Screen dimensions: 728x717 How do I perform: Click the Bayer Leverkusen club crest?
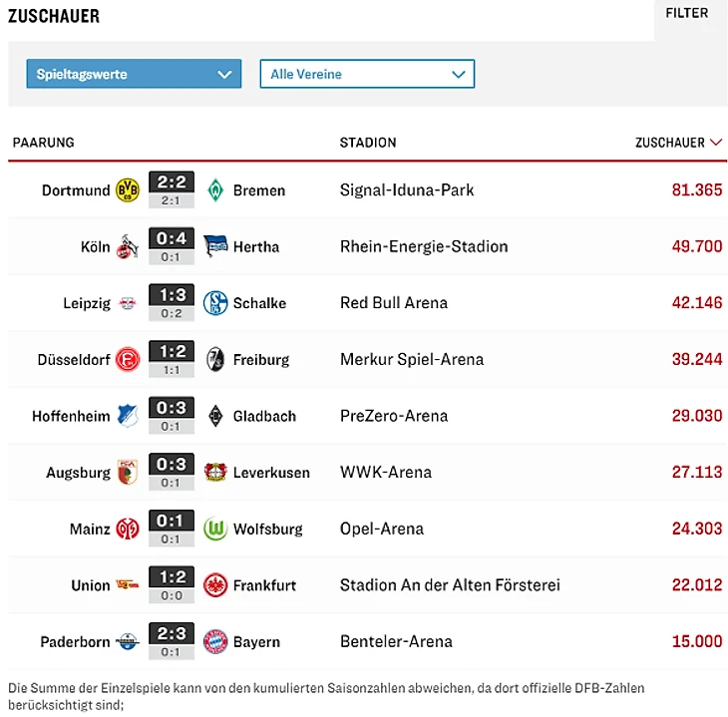click(x=215, y=473)
